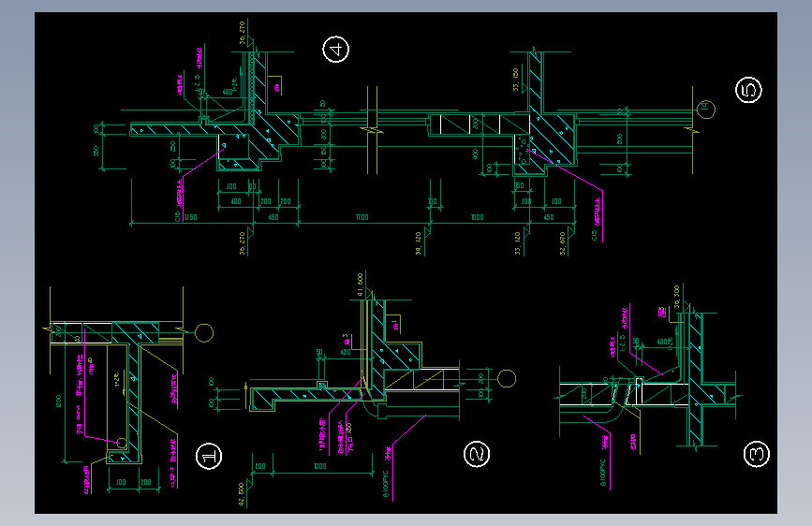Select the 41.600 elevation label
812x526 pixels.
361,285
